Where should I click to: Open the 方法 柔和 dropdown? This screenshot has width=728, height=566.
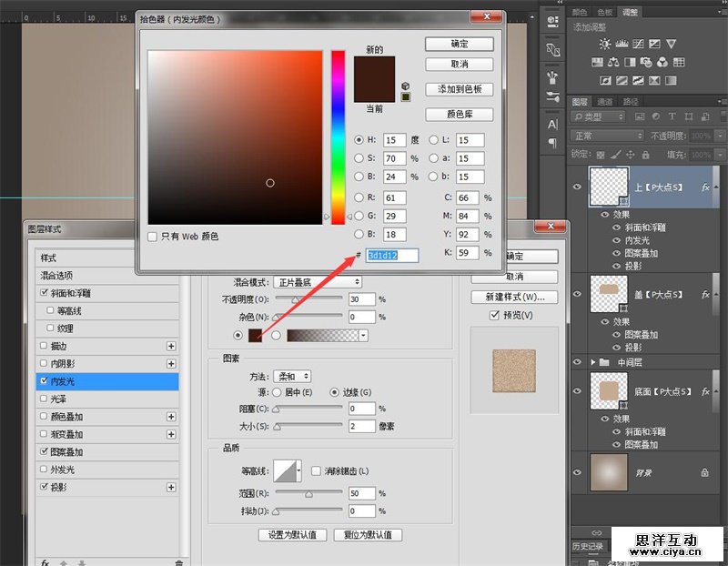[x=292, y=376]
